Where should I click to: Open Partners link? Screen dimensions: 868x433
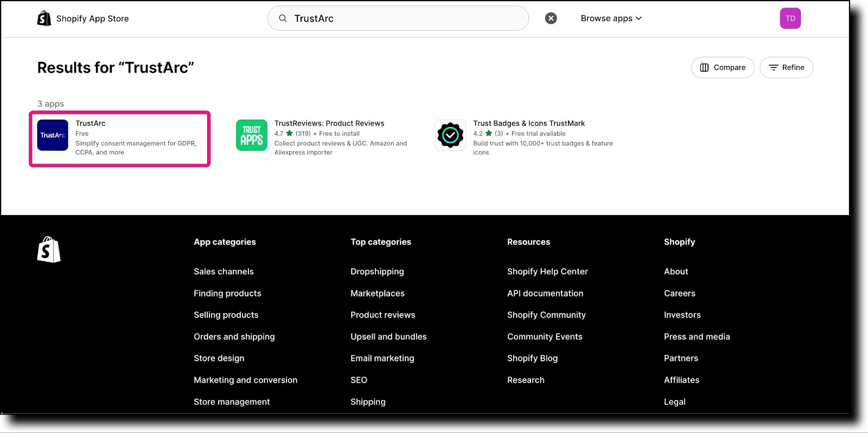pos(681,358)
